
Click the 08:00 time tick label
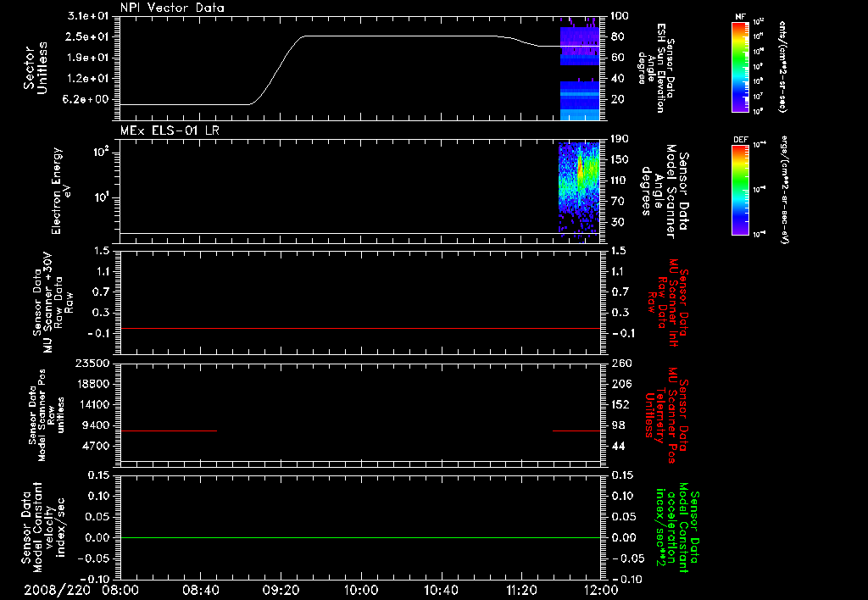coord(120,590)
